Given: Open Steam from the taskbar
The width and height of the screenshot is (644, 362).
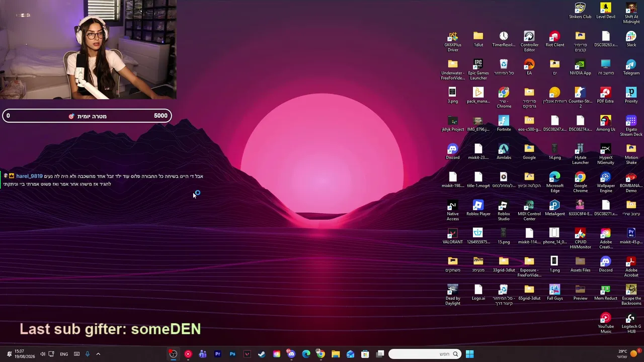Looking at the screenshot, I should (x=262, y=354).
